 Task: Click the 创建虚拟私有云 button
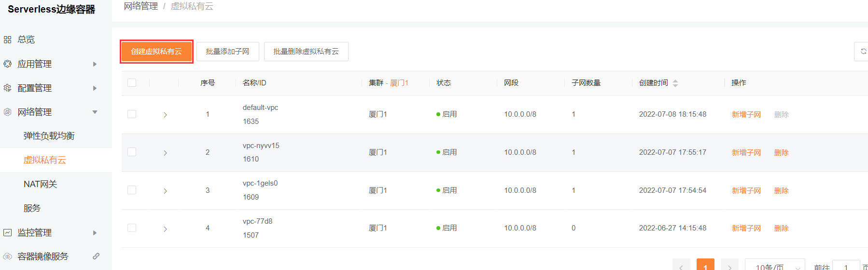pos(156,52)
